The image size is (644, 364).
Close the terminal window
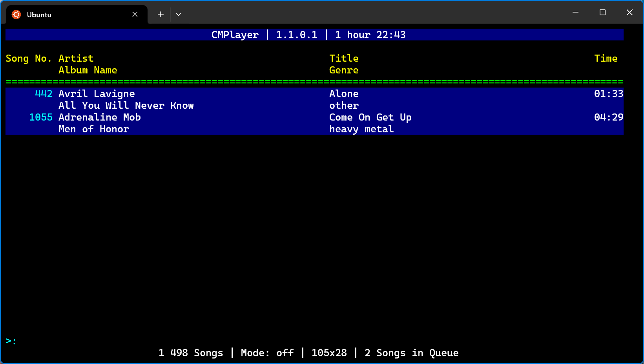click(x=630, y=13)
